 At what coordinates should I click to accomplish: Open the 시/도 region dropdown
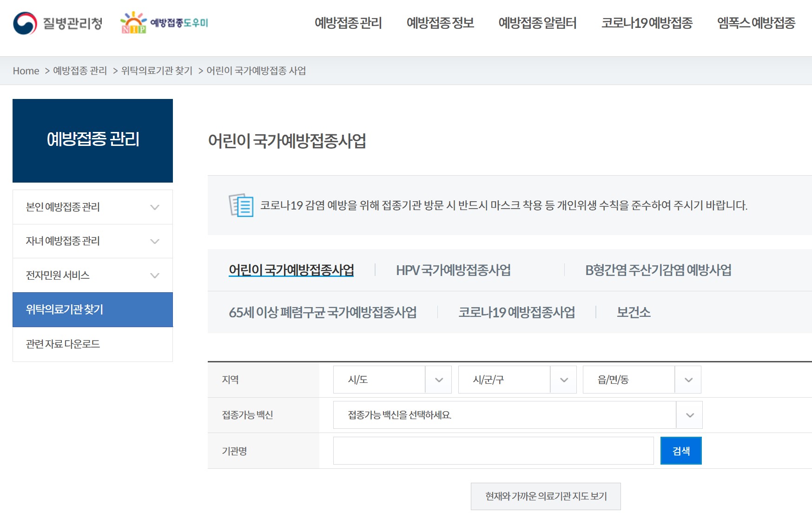point(392,380)
